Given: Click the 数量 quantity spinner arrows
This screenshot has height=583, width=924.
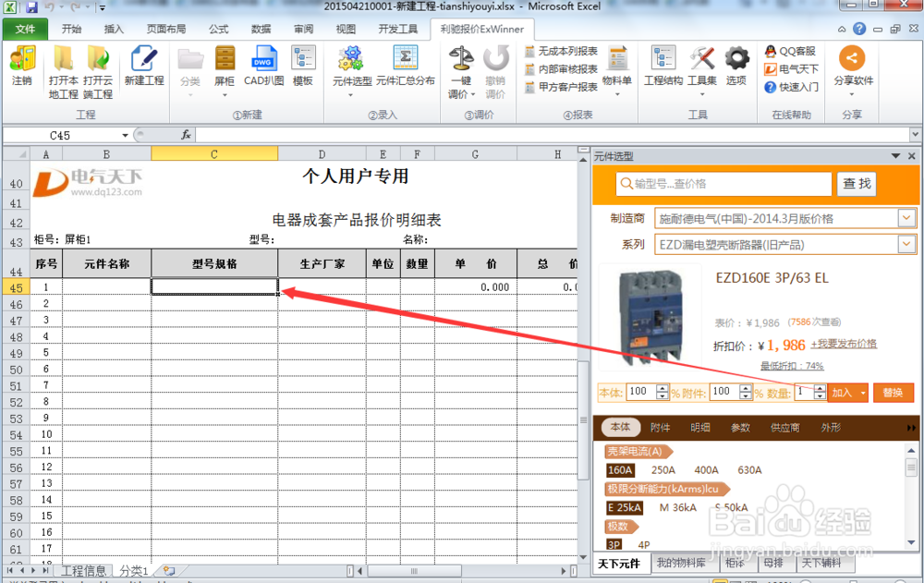Looking at the screenshot, I should click(820, 392).
